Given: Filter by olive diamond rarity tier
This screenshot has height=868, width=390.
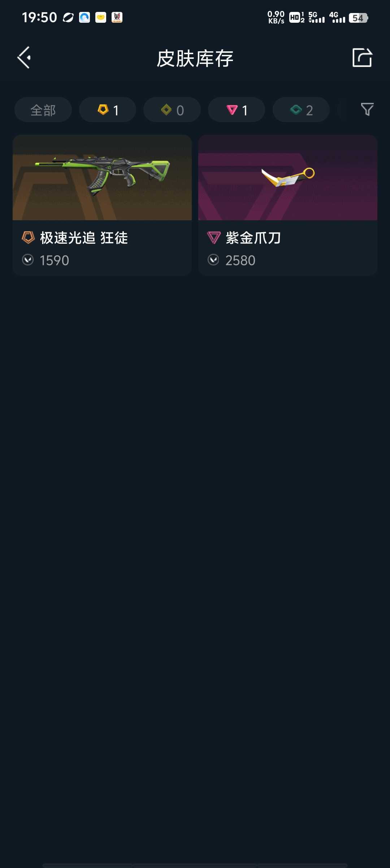Looking at the screenshot, I should point(172,110).
